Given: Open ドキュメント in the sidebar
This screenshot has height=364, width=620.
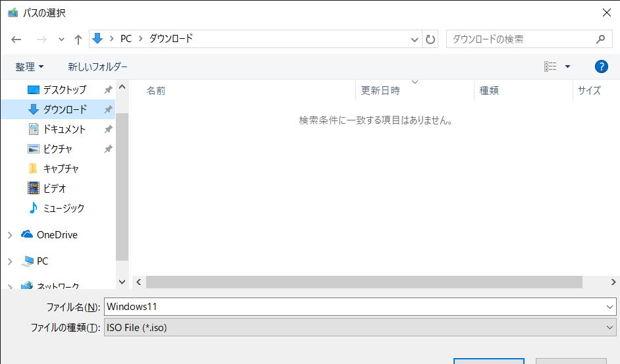Looking at the screenshot, I should 64,130.
